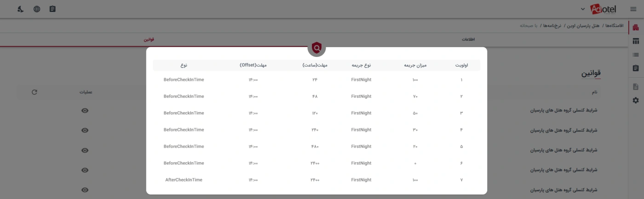Expand the dropdown chevron next to Adotel logo
This screenshot has width=644, height=199.
(583, 9)
